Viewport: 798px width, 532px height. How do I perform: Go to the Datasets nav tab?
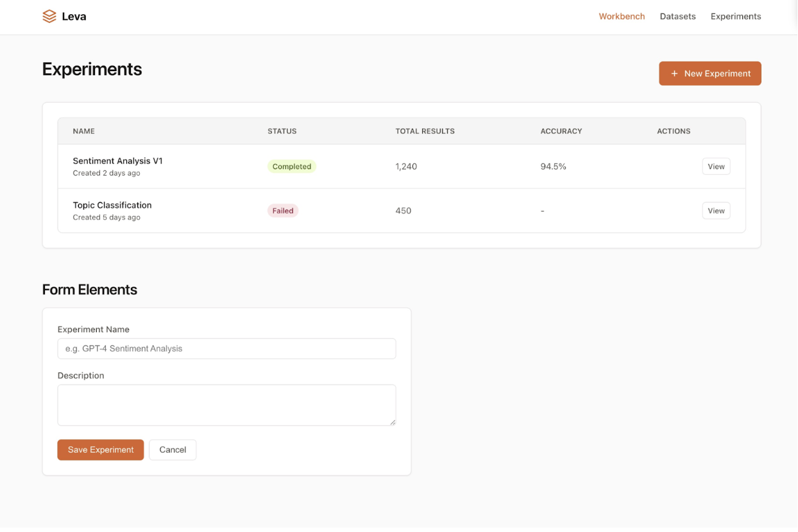point(677,17)
